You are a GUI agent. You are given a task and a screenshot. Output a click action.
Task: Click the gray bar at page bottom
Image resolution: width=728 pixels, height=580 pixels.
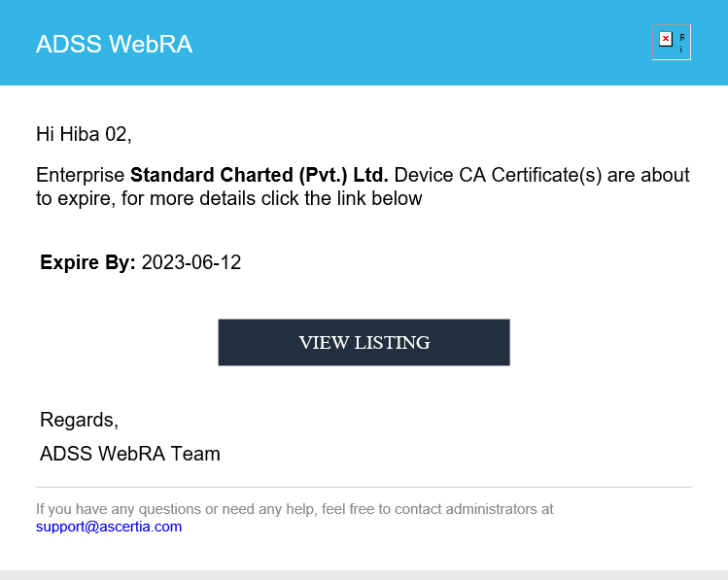[x=364, y=575]
